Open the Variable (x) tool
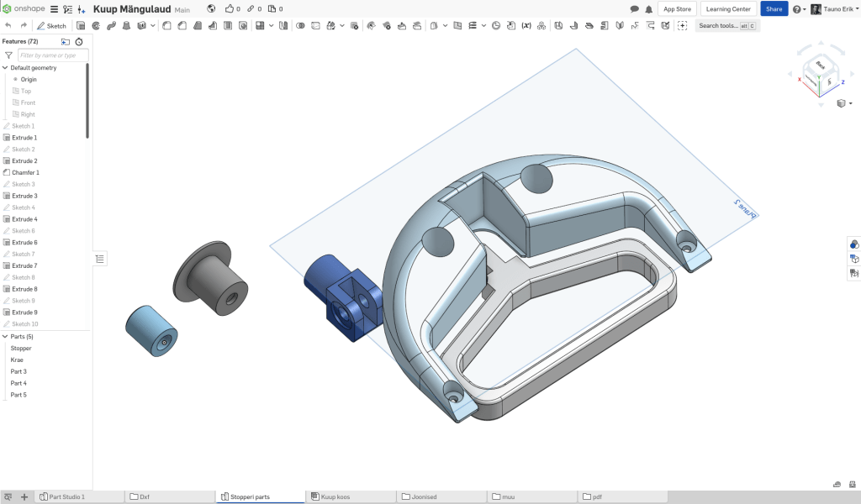 (526, 25)
